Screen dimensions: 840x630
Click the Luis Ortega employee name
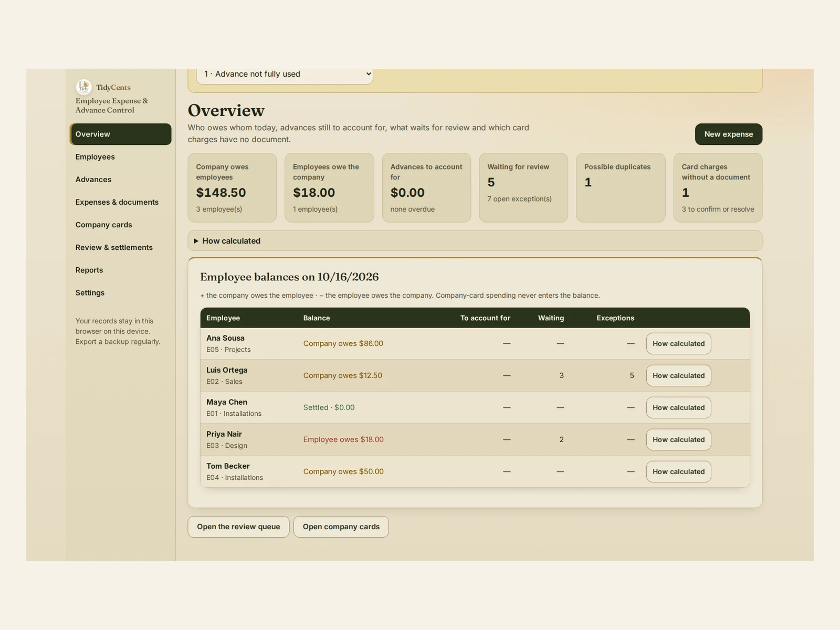227,370
